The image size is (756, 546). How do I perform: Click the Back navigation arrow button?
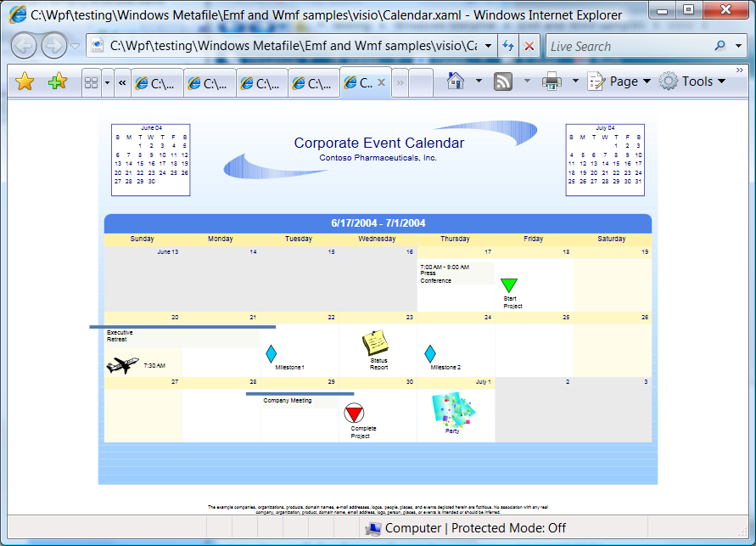24,46
